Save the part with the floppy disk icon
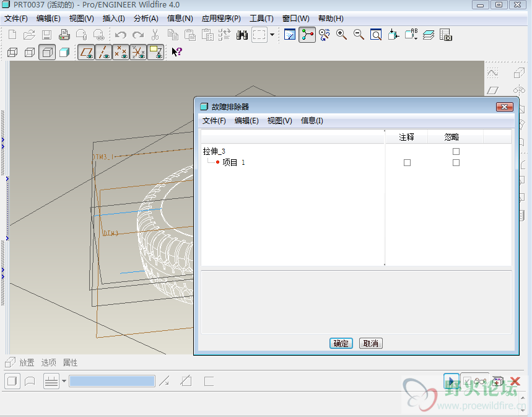 point(47,35)
